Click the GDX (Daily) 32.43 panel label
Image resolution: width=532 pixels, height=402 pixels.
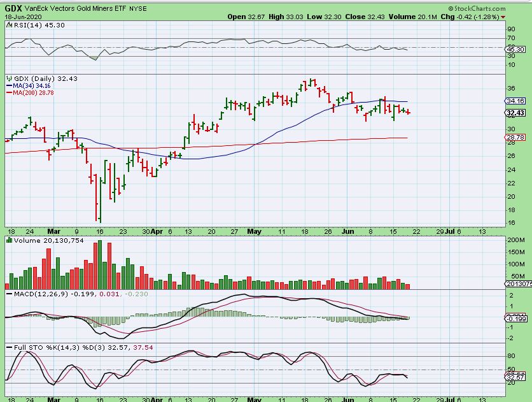pos(45,78)
